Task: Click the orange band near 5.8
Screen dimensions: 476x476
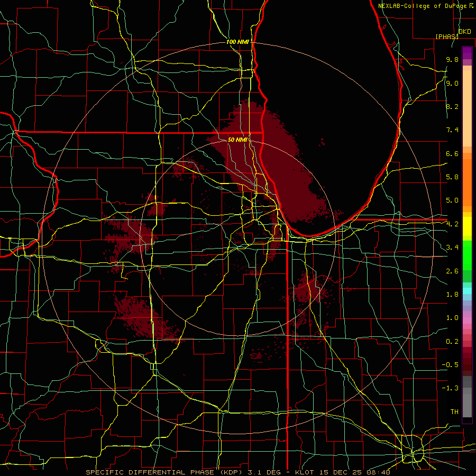Action: (467, 183)
